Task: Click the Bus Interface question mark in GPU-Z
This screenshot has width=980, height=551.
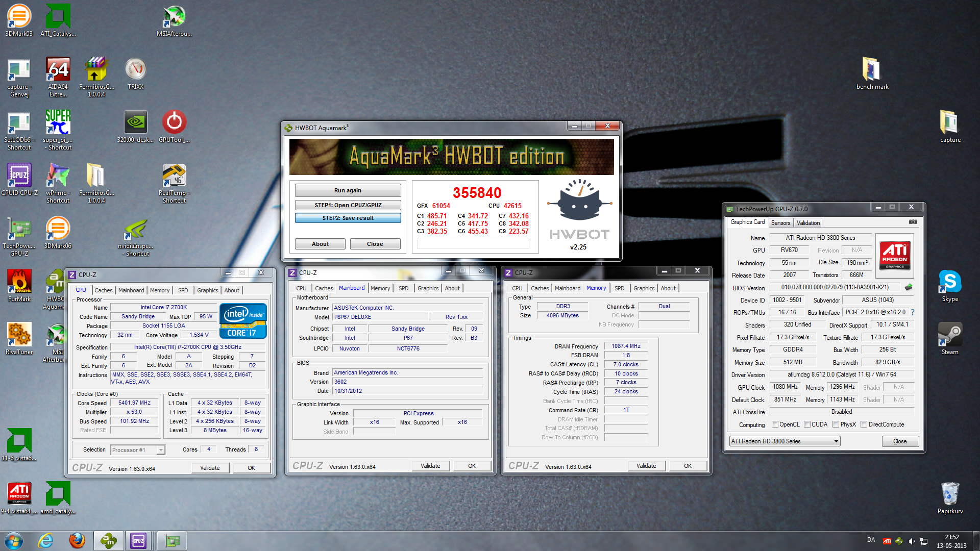Action: [x=913, y=312]
